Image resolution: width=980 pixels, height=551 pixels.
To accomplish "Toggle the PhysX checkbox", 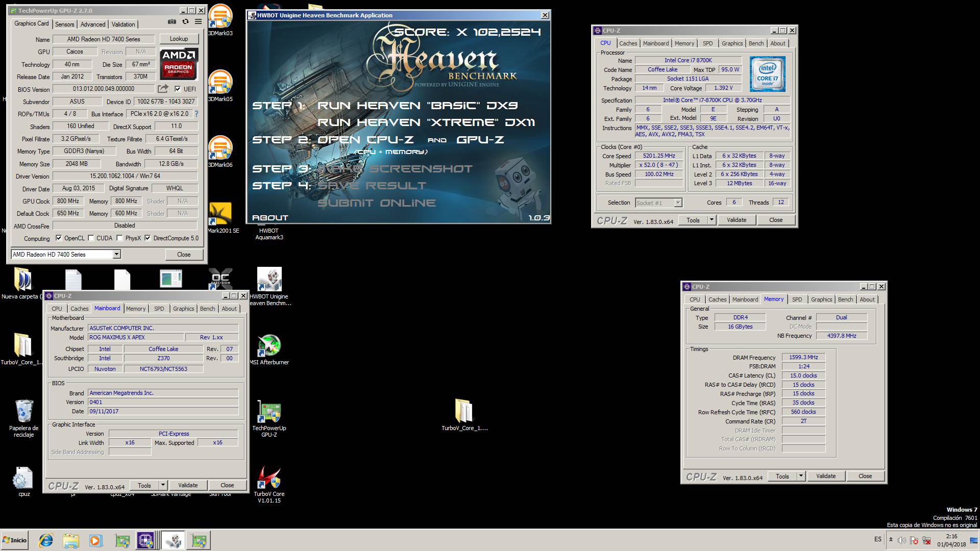I will pos(119,238).
